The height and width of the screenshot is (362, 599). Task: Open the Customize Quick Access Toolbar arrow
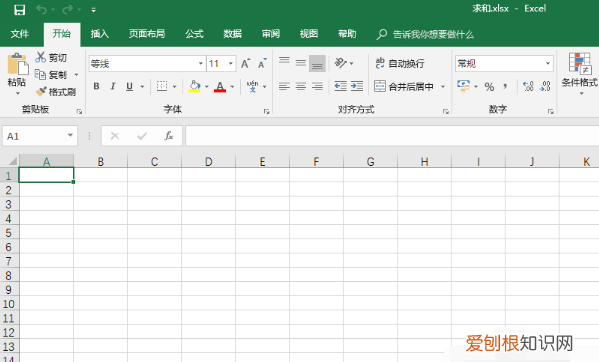coord(94,10)
